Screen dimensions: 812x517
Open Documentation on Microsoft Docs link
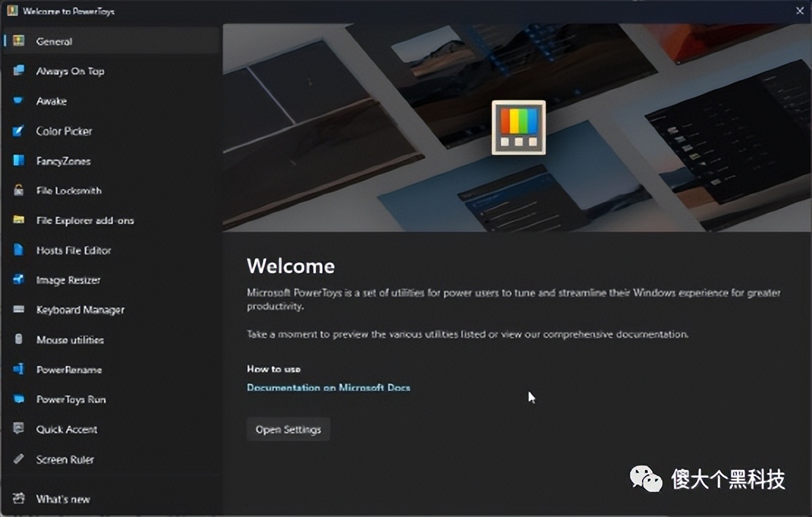(x=328, y=387)
